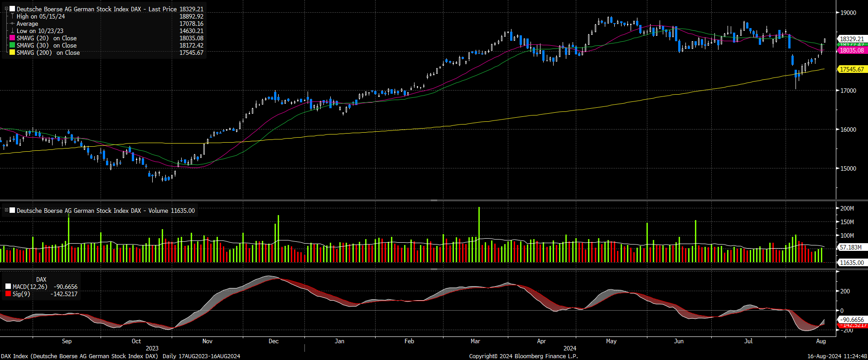Click the 16000 price axis tick
The width and height of the screenshot is (868, 360).
848,130
